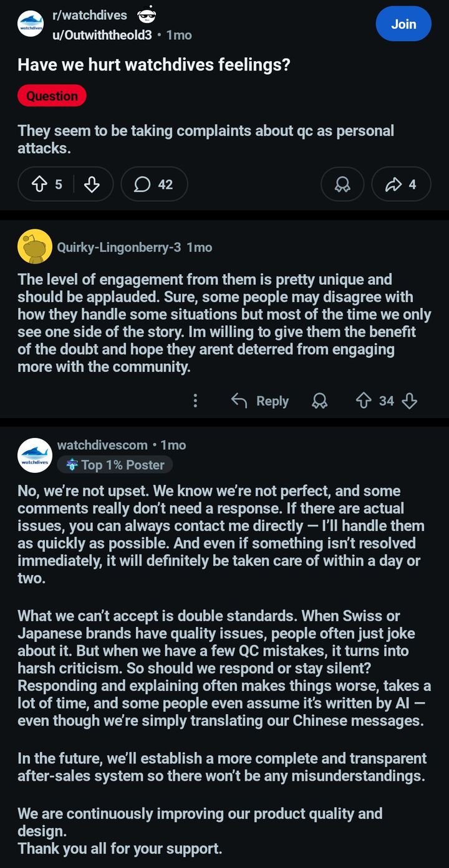Award Quirky-Lingonberry-3's comment

point(319,401)
